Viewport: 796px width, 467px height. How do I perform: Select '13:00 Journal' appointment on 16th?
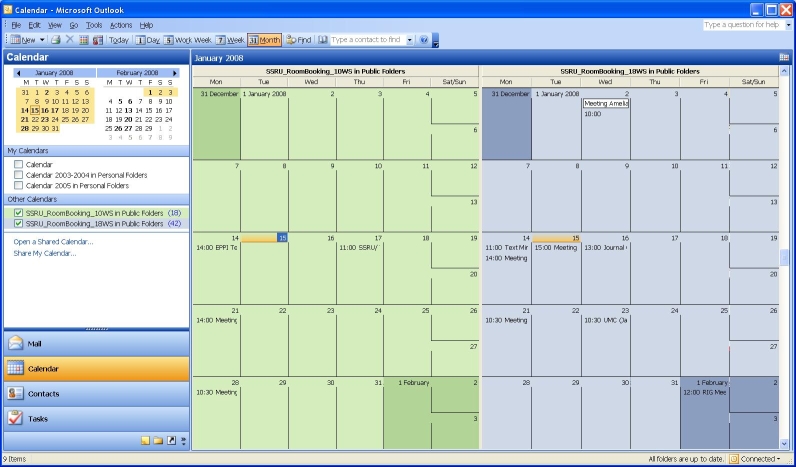(x=606, y=248)
